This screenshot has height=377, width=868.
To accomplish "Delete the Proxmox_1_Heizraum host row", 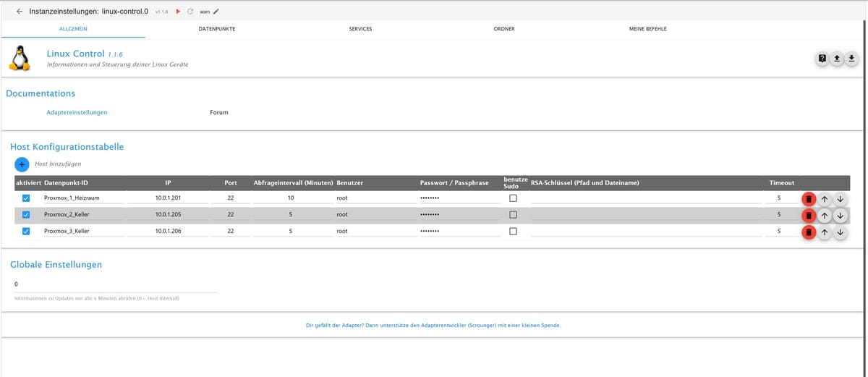I will (809, 198).
